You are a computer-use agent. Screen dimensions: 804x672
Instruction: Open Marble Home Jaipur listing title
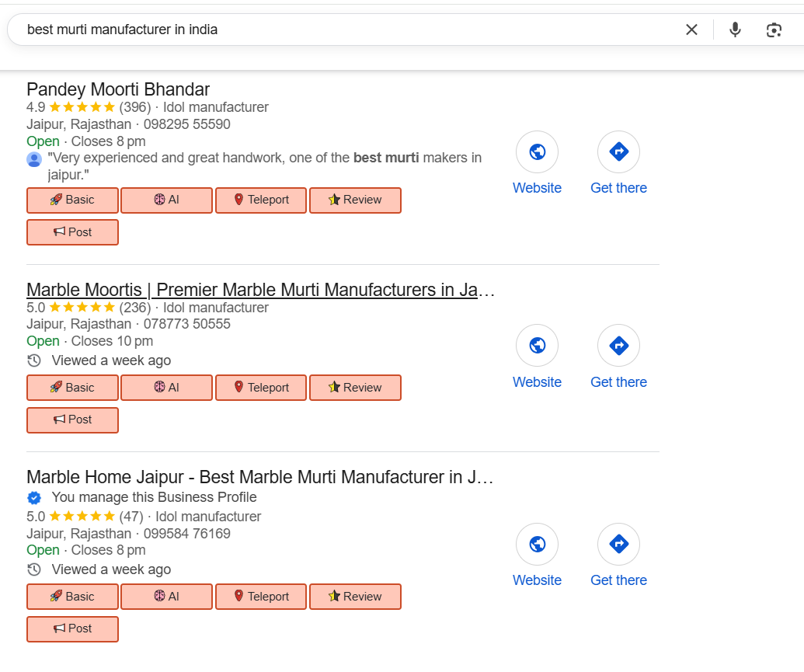point(260,477)
